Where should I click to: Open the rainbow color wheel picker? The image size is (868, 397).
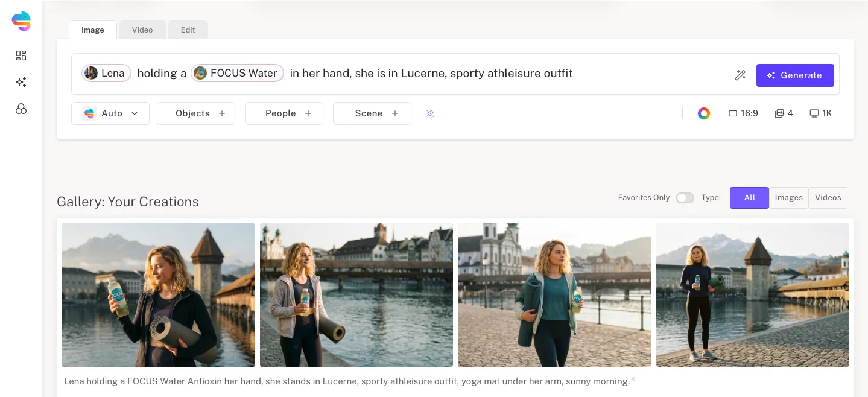(x=704, y=113)
